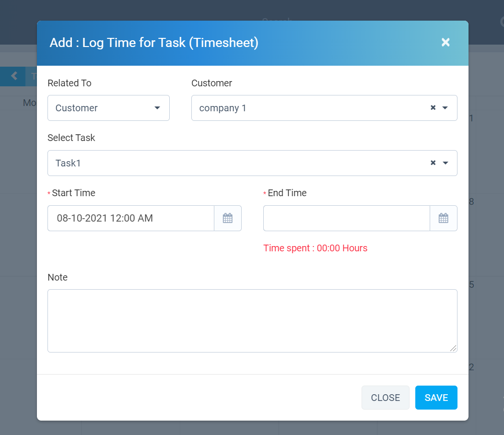
Task: Click the CLOSE button
Action: click(386, 397)
